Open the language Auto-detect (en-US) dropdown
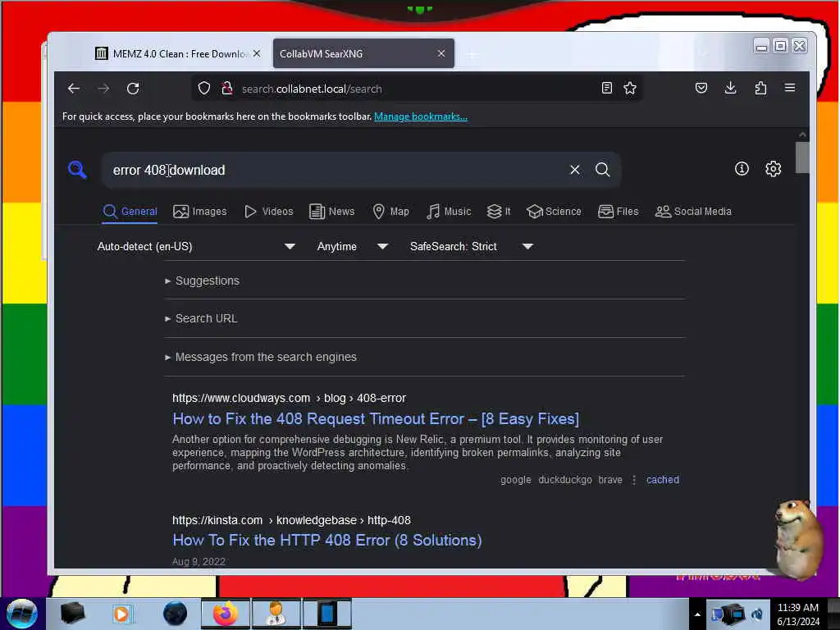840x630 pixels. coord(196,246)
